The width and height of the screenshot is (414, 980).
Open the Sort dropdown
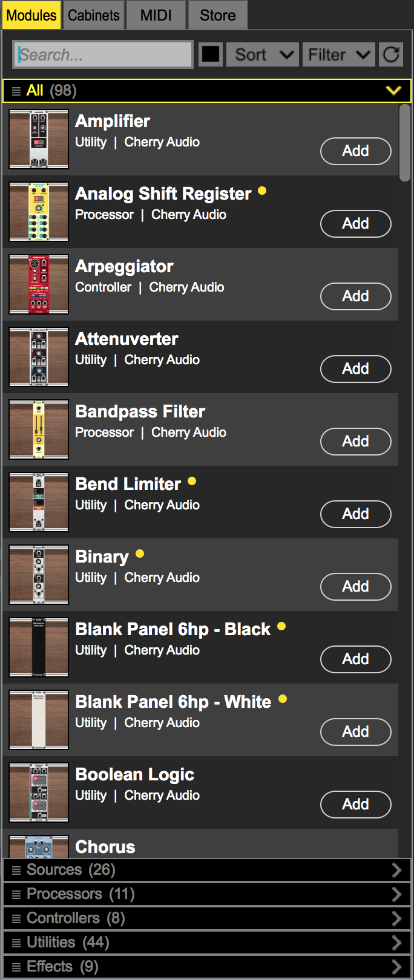[x=263, y=55]
